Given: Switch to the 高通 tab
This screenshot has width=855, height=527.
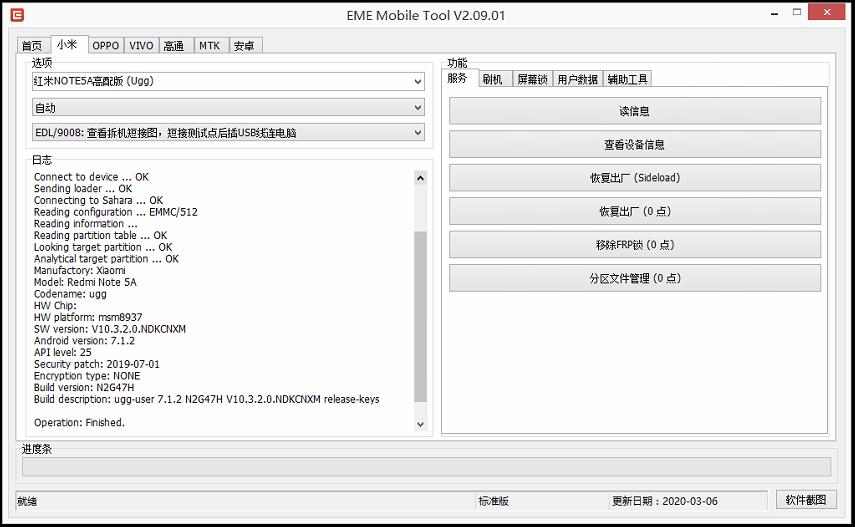Looking at the screenshot, I should [x=174, y=46].
